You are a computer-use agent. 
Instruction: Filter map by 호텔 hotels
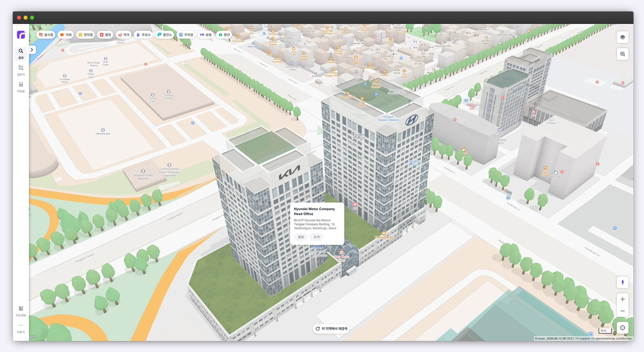[206, 35]
